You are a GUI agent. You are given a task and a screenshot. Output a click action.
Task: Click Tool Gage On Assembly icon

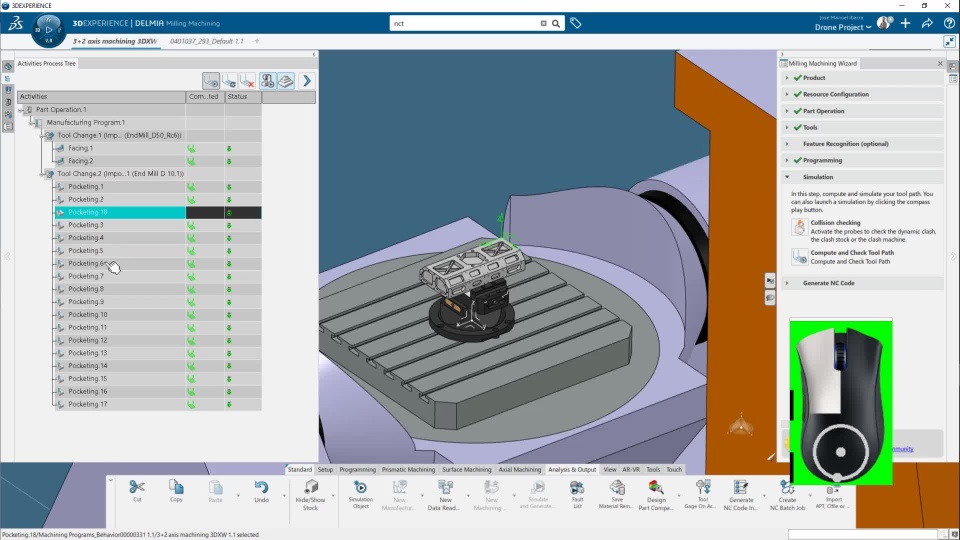pyautogui.click(x=703, y=487)
